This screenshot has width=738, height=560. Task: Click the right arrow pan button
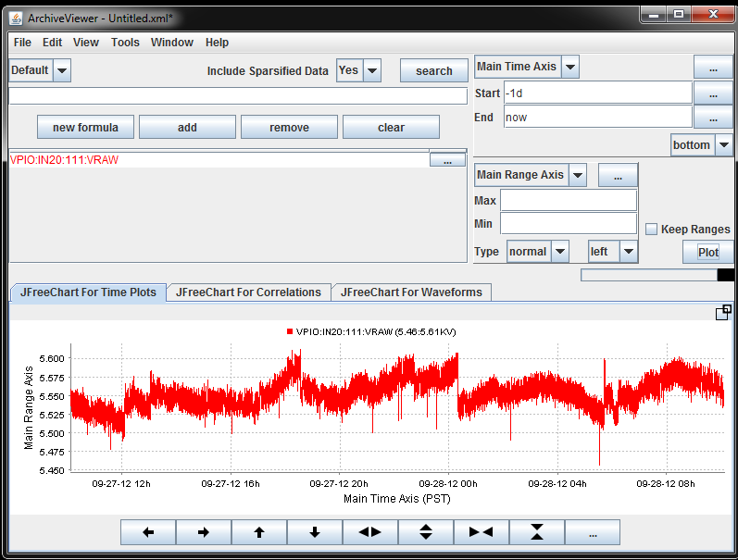click(x=203, y=532)
